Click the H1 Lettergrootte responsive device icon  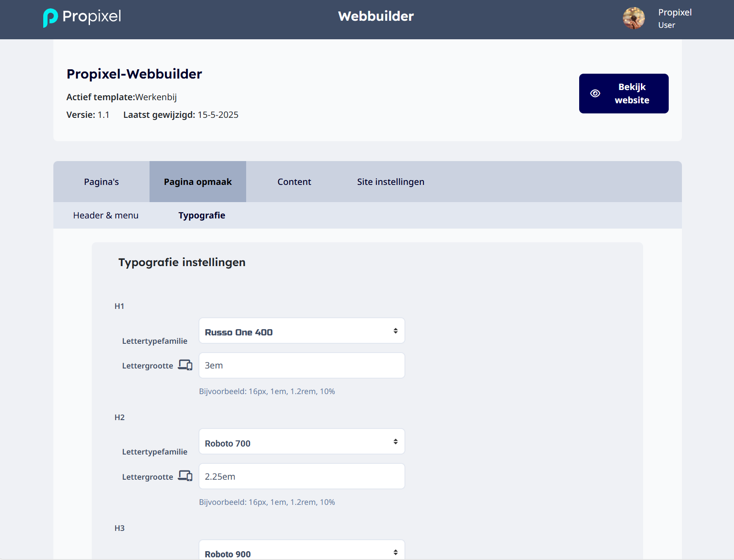click(x=185, y=365)
